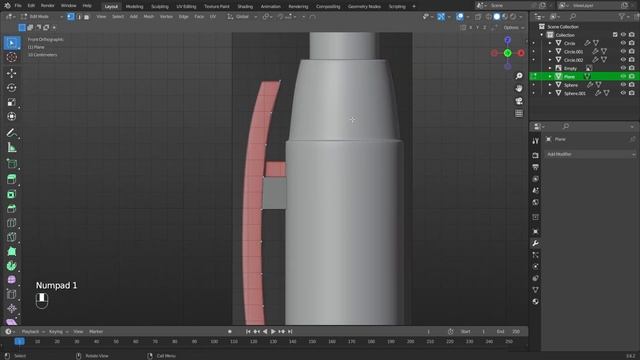Switch to the Modeling workspace tab
Image resolution: width=640 pixels, height=360 pixels.
(x=134, y=7)
